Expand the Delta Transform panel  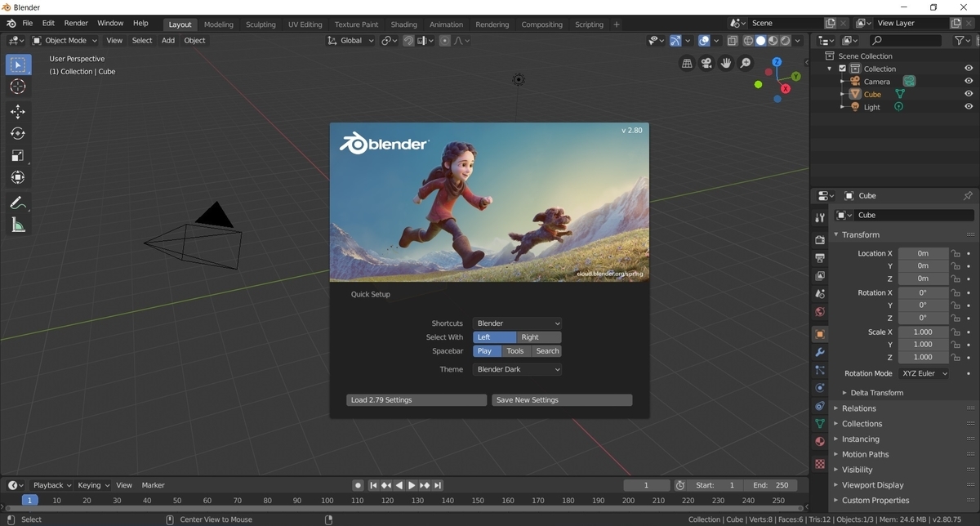(877, 393)
